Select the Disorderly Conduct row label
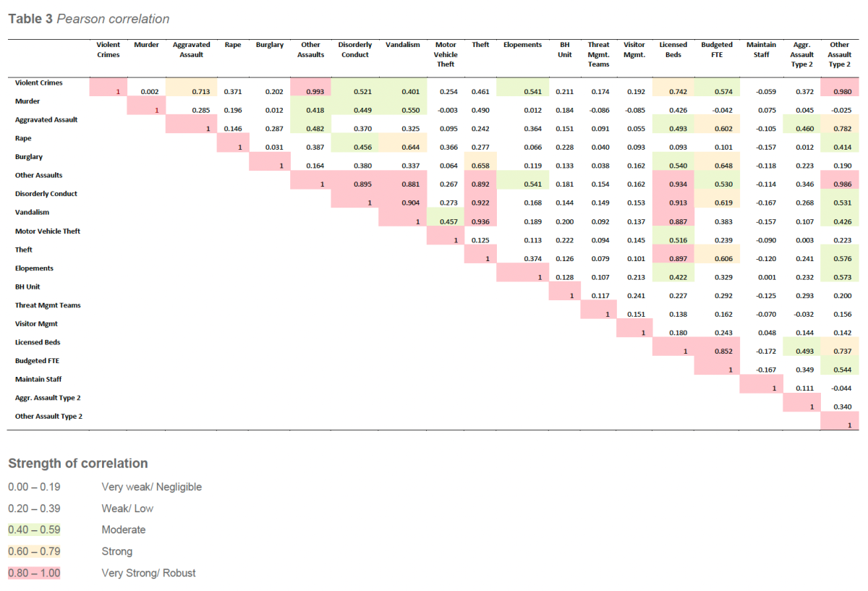Viewport: 868px width, 591px height. click(x=46, y=194)
